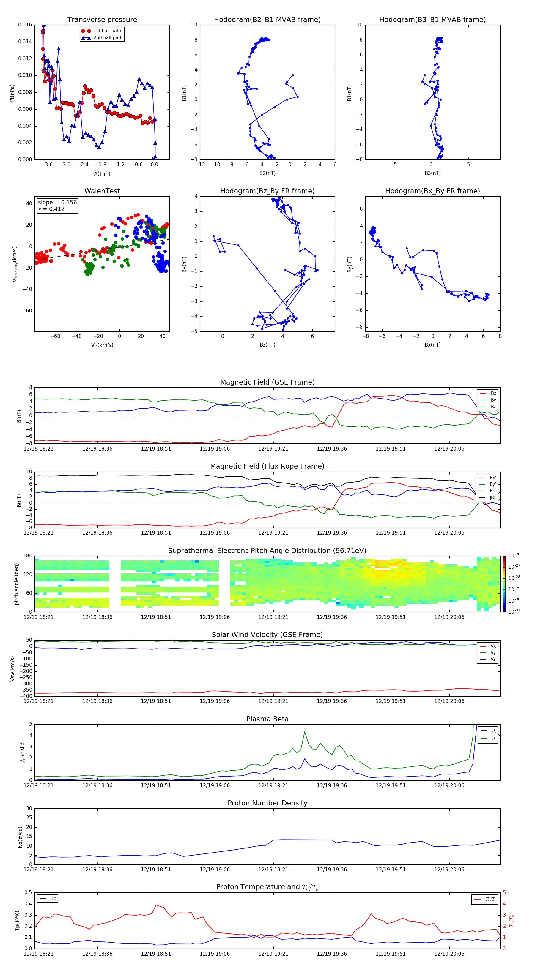The width and height of the screenshot is (535, 980).
Task: Click the 'Bz' entry in GSE magnetic field legend
Action: [x=488, y=407]
